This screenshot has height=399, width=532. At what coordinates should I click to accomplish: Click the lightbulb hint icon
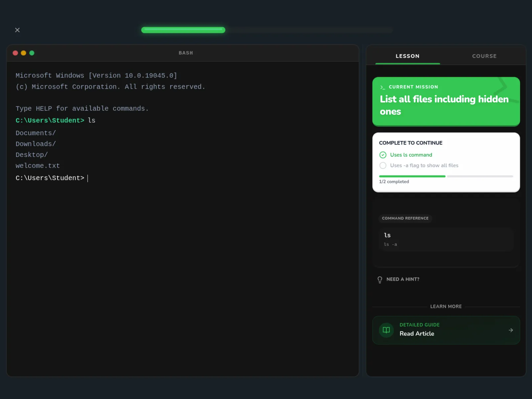(x=380, y=280)
